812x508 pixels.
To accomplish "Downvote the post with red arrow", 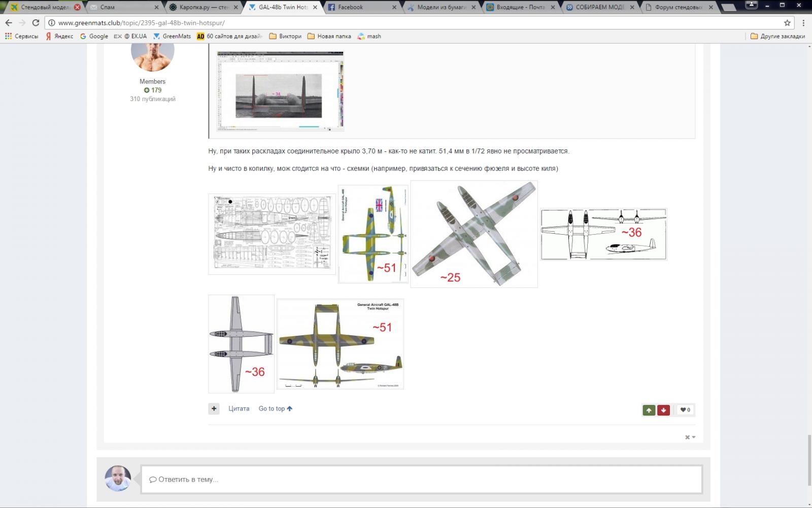I will tap(663, 410).
